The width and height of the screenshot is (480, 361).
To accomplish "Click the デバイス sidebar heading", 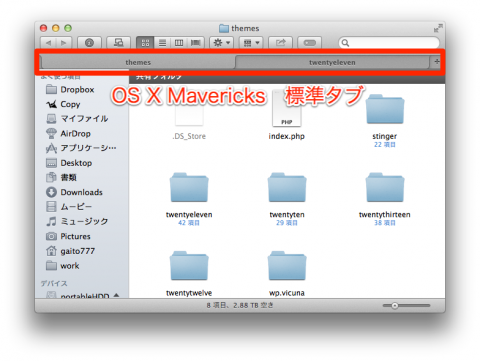I will pyautogui.click(x=54, y=283).
